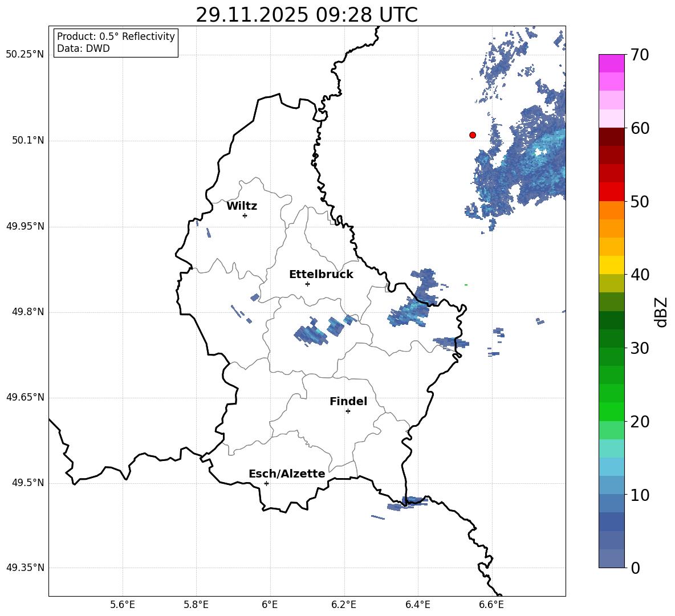Click the title "29.11.2025 09:28 UTC"
This screenshot has width=675, height=616.
click(307, 15)
